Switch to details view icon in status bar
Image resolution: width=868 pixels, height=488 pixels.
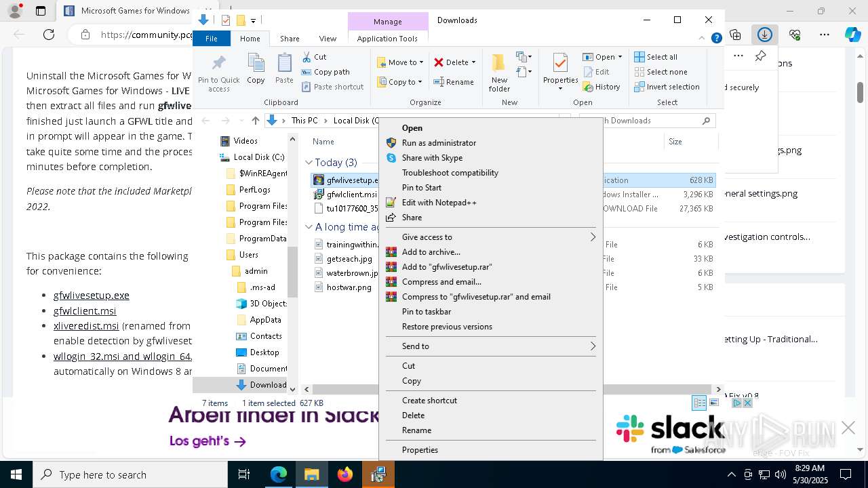click(699, 403)
